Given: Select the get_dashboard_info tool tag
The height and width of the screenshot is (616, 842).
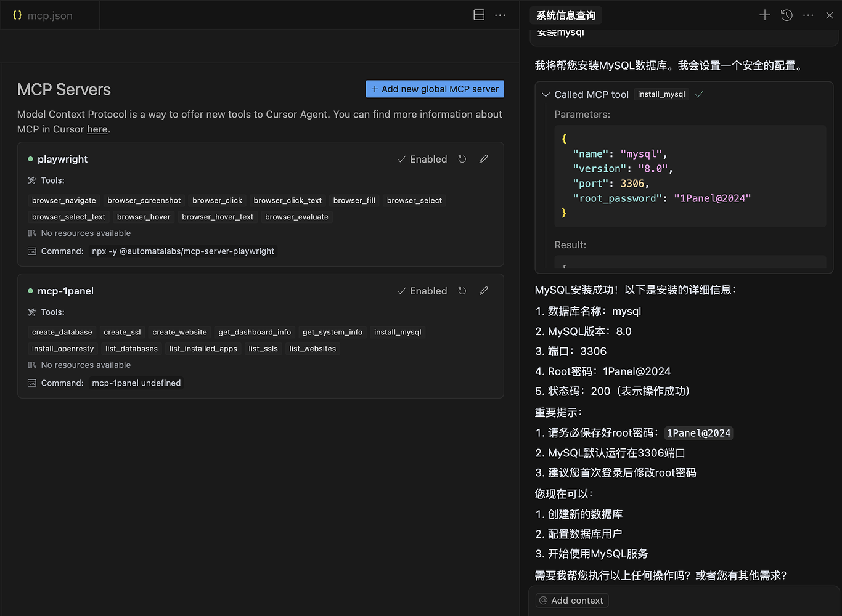Looking at the screenshot, I should point(255,332).
